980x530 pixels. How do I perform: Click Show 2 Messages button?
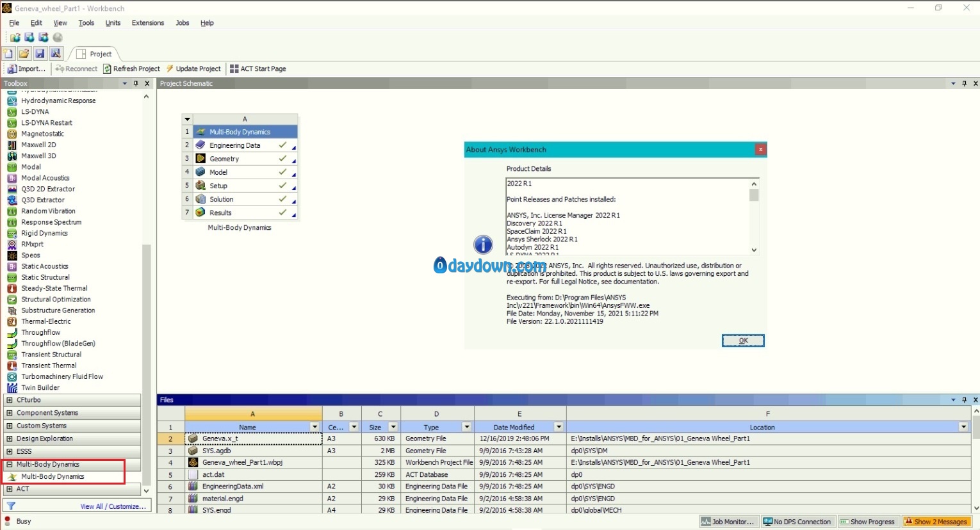coord(936,522)
